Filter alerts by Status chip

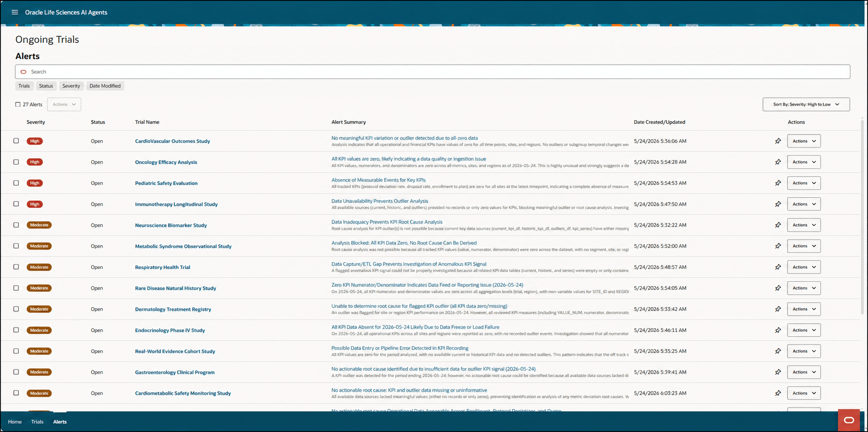click(46, 86)
